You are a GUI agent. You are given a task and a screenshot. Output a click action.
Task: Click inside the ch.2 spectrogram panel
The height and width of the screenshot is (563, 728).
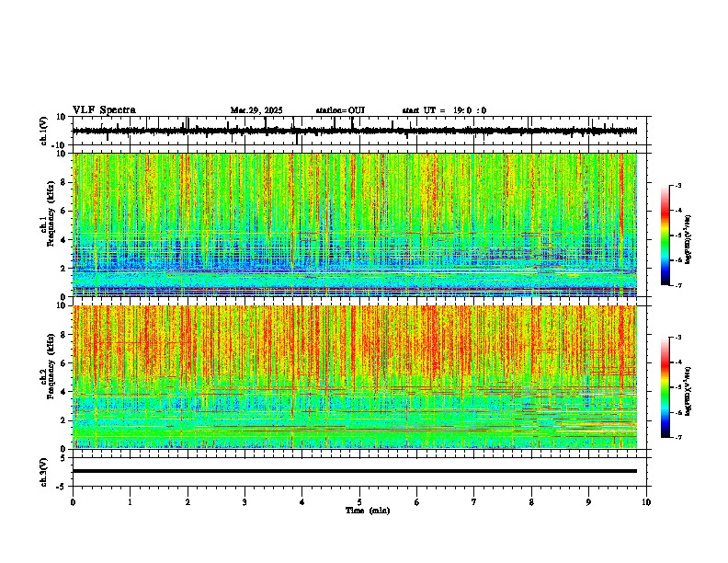click(355, 377)
